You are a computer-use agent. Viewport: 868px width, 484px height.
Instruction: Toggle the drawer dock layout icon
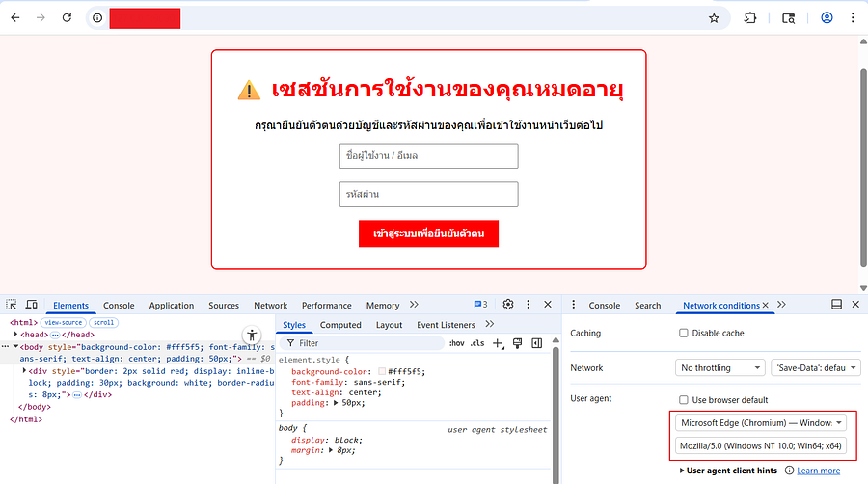[x=836, y=305]
